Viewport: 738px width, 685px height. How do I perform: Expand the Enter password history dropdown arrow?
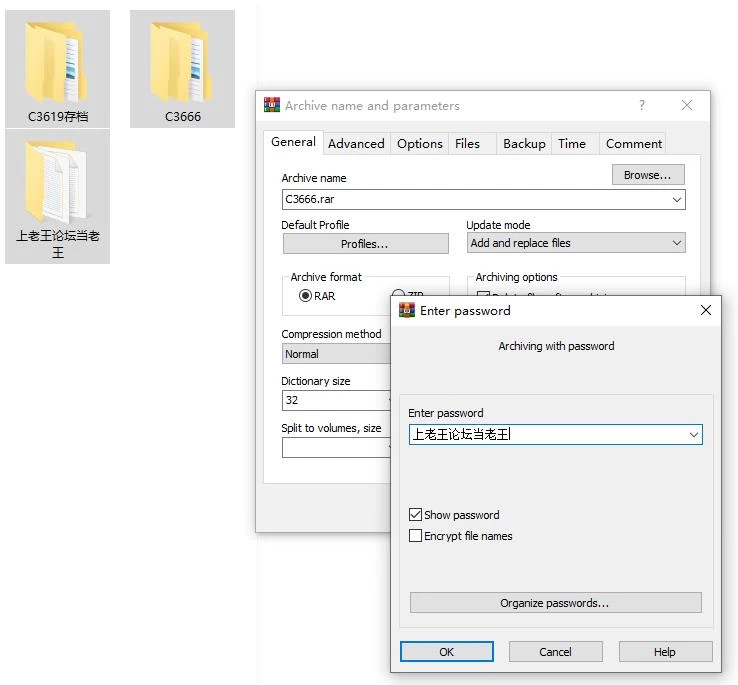(694, 435)
